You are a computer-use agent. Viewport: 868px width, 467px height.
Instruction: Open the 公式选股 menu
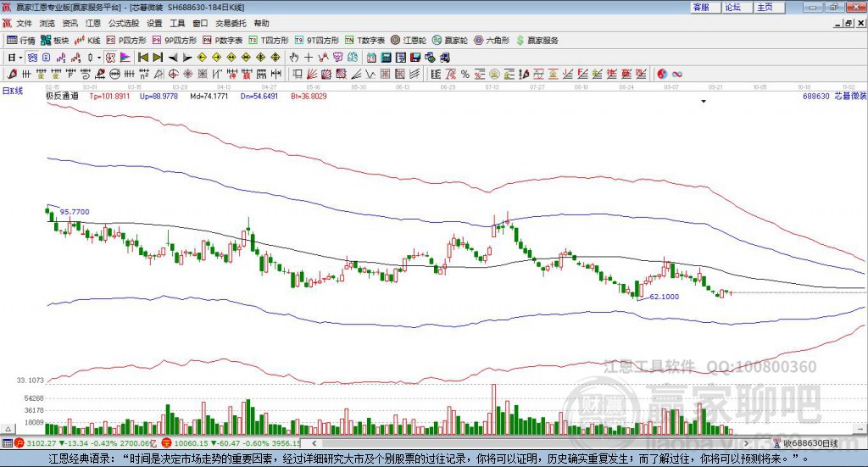(124, 23)
